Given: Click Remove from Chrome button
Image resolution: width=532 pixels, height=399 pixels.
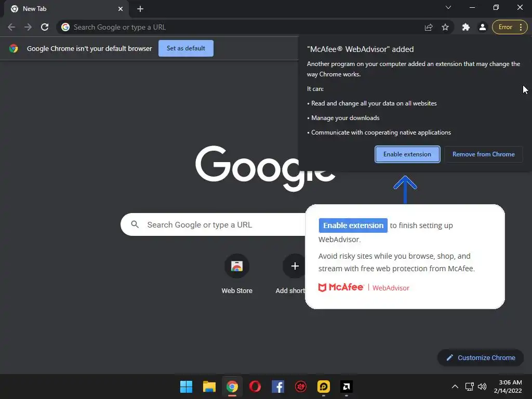Looking at the screenshot, I should coord(484,154).
